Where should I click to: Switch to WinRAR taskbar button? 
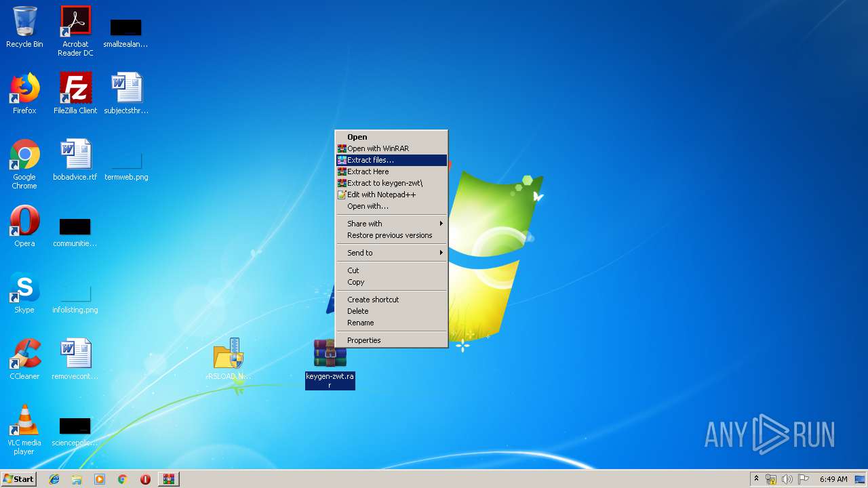pos(169,479)
